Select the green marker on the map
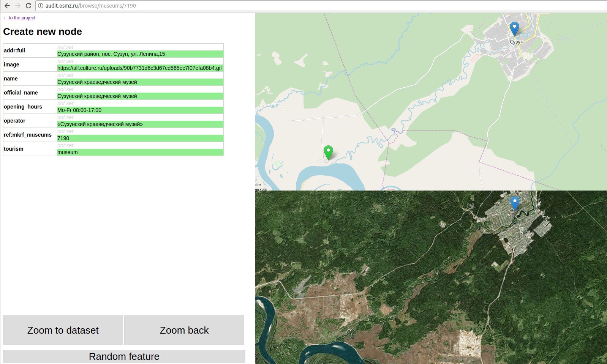 tap(328, 153)
